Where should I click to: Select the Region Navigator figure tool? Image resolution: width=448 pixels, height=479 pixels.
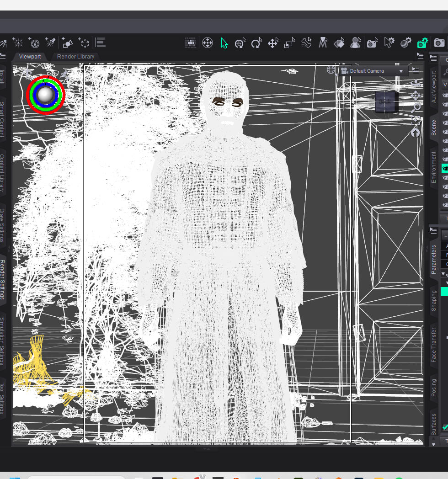tap(355, 43)
